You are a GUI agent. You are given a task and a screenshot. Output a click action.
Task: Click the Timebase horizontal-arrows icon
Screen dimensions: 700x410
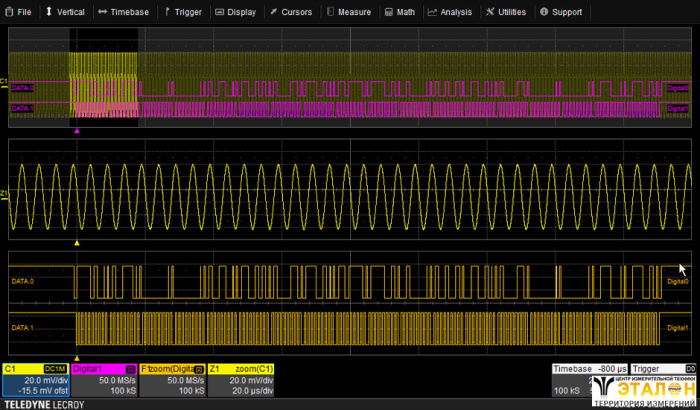pos(102,12)
